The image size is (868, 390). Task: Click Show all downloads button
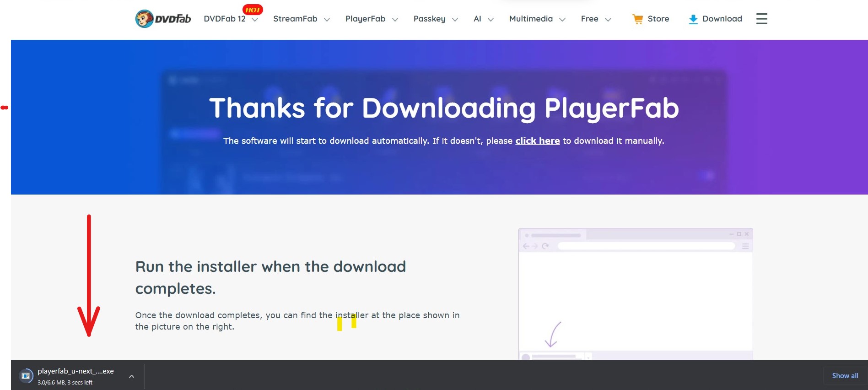pos(845,376)
